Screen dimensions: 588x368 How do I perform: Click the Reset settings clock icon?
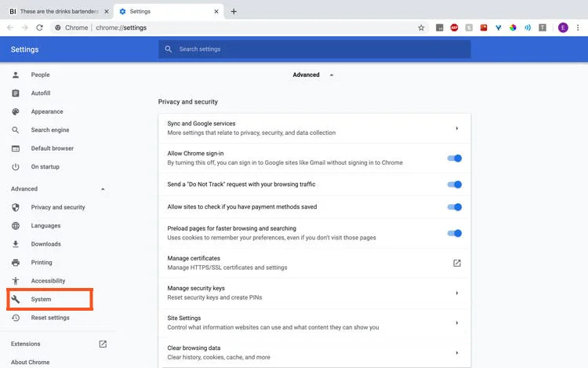(x=16, y=317)
